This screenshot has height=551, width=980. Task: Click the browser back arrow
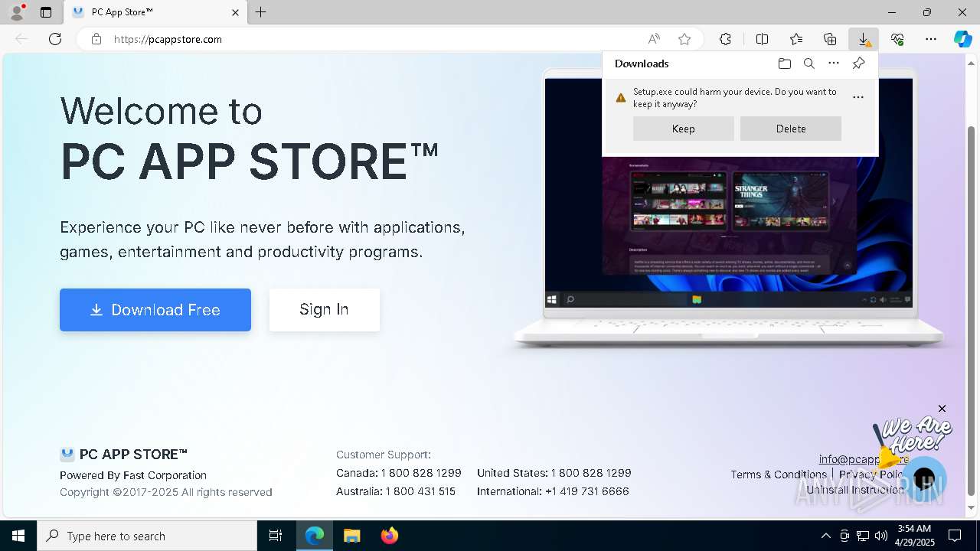click(x=21, y=39)
